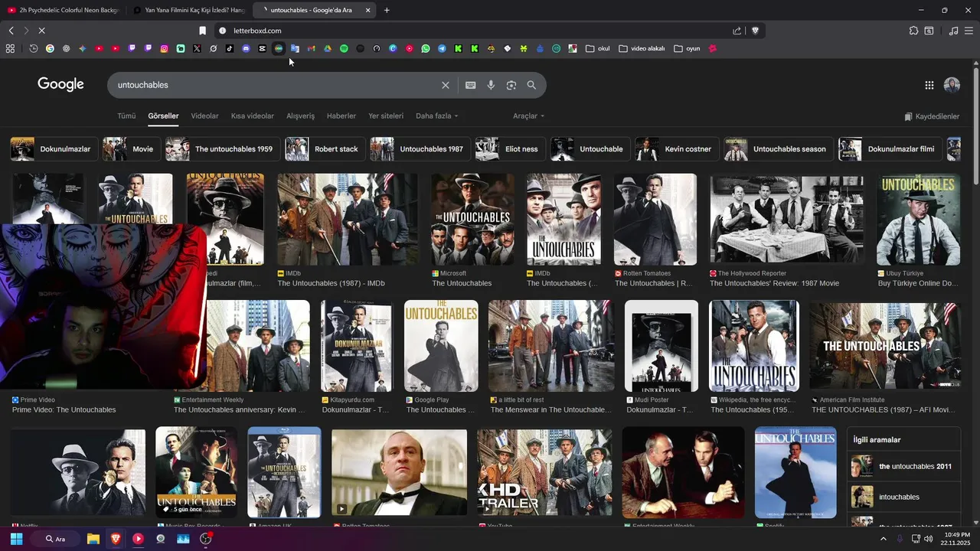Select the Untouchables 1987 filter chip

(420, 149)
